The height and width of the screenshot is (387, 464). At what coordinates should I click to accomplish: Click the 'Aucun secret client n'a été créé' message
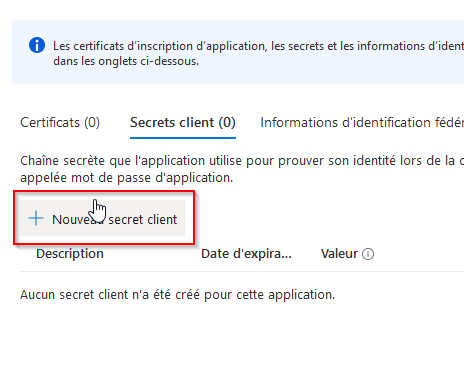coord(177,295)
